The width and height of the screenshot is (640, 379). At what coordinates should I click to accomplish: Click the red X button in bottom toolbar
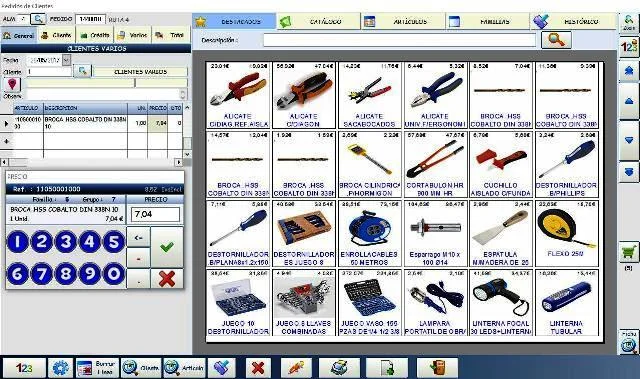(258, 368)
